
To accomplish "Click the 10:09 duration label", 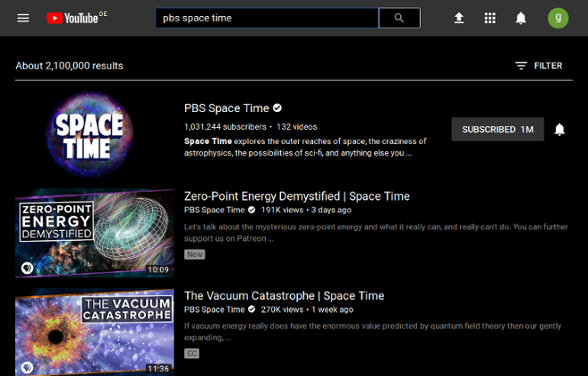I will [x=158, y=269].
